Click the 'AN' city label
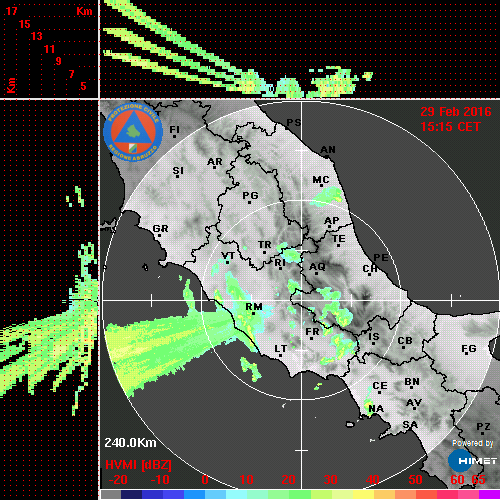500x500 pixels. [x=328, y=150]
